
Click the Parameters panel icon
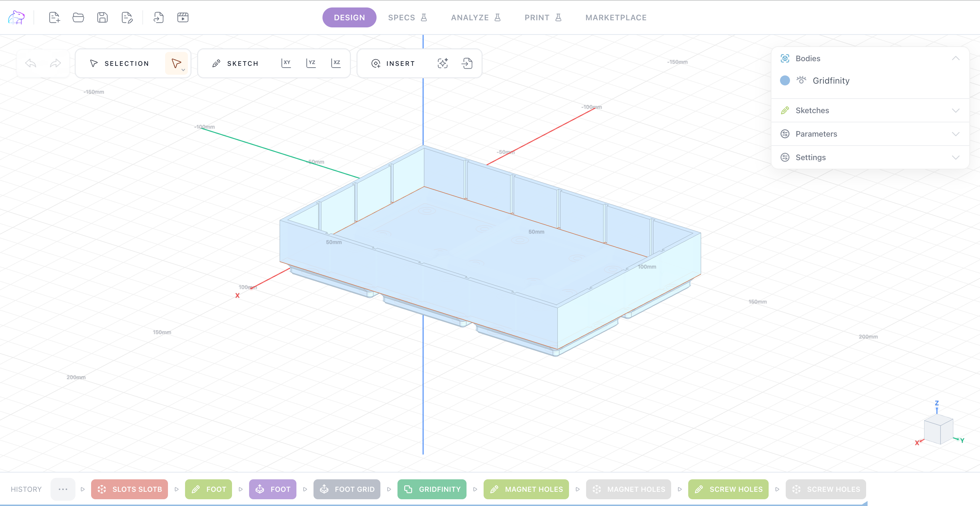click(x=785, y=134)
